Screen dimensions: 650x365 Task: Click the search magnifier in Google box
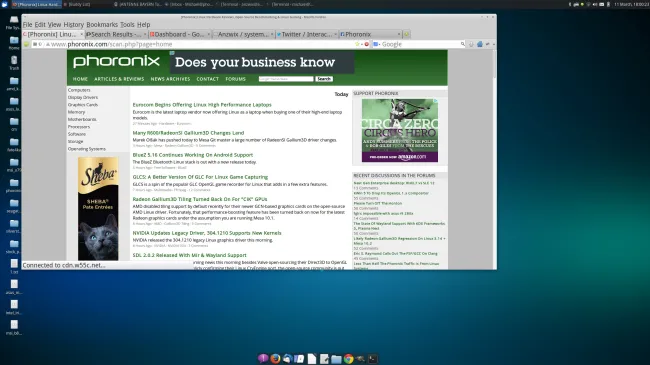coord(463,44)
